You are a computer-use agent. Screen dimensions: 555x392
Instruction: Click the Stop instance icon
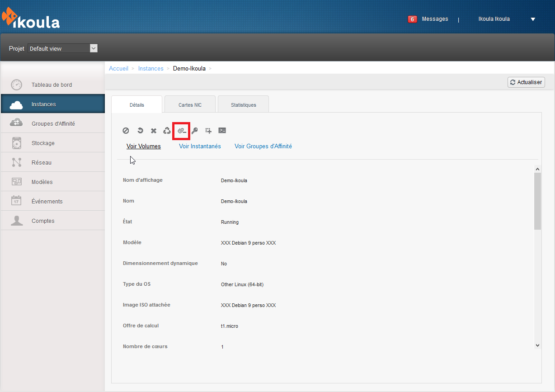coord(126,131)
